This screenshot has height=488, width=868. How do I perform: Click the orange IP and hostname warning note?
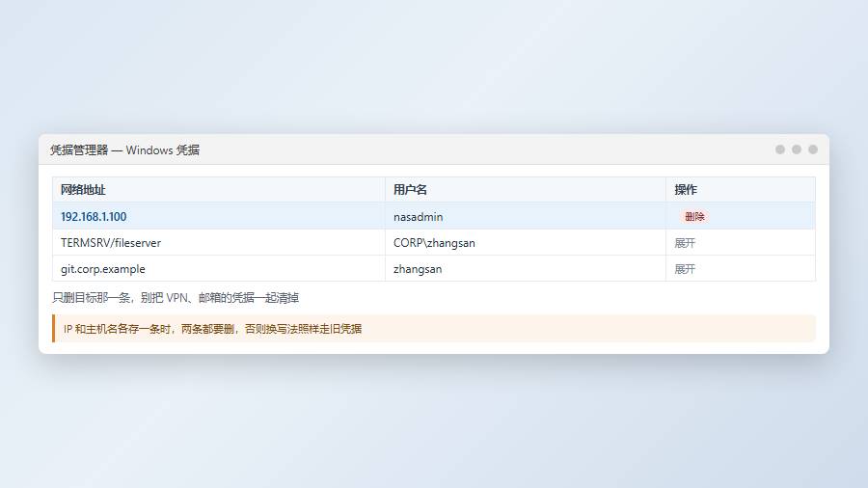pyautogui.click(x=434, y=329)
